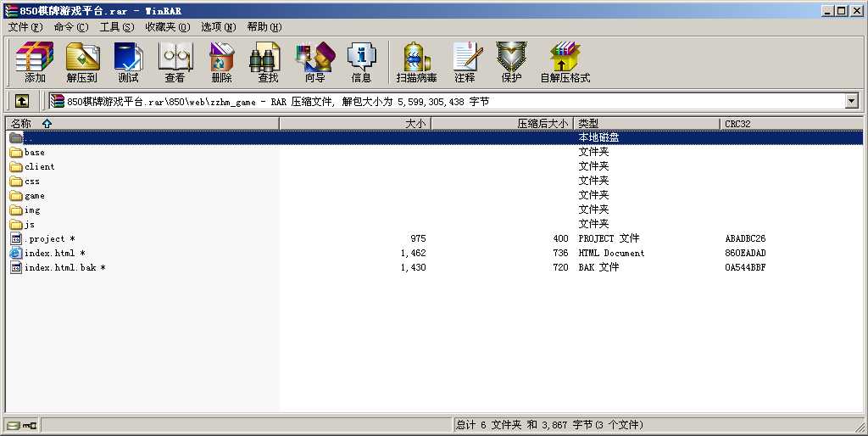Click packed size value 400

click(x=560, y=238)
